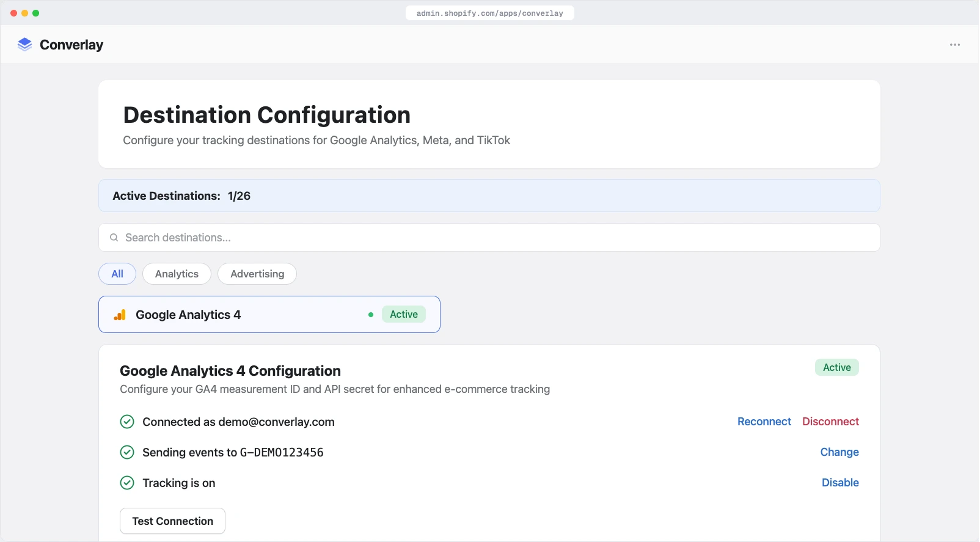Switch to the Analytics filter
The height and width of the screenshot is (542, 980).
177,274
